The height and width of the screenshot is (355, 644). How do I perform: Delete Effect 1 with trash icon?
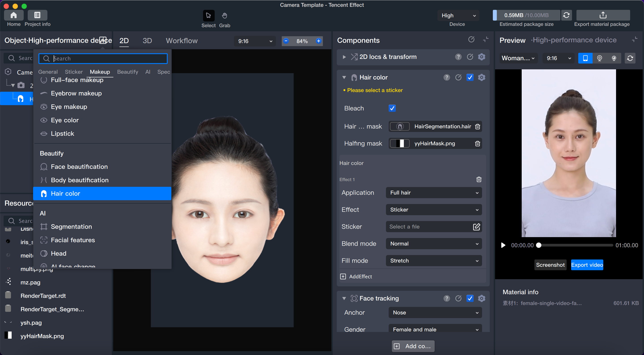(x=479, y=180)
